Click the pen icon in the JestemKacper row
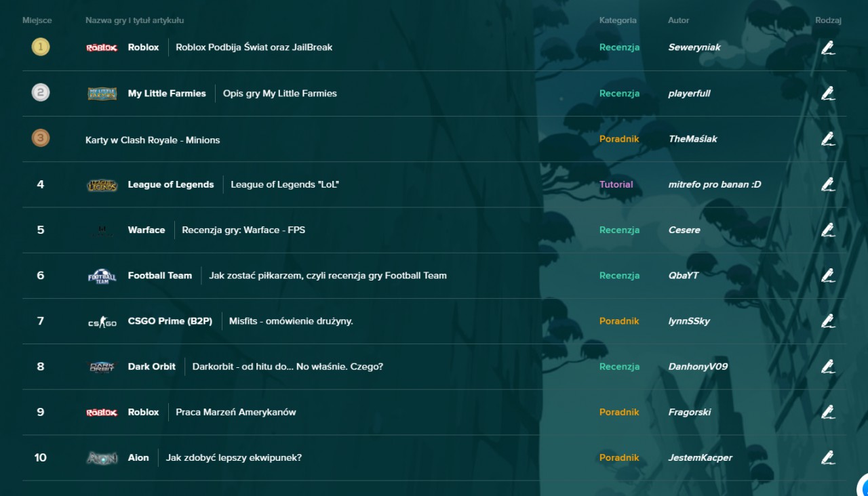The image size is (868, 496). point(827,457)
